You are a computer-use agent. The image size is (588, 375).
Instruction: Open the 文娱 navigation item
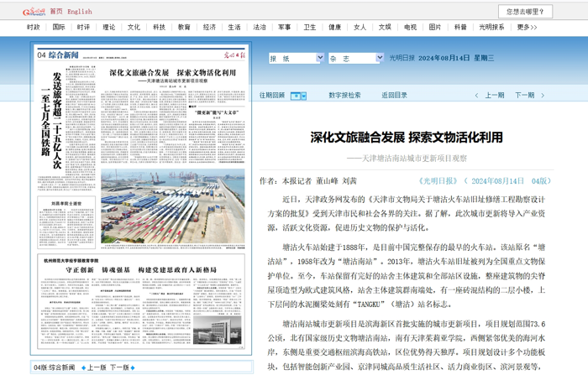tap(385, 28)
